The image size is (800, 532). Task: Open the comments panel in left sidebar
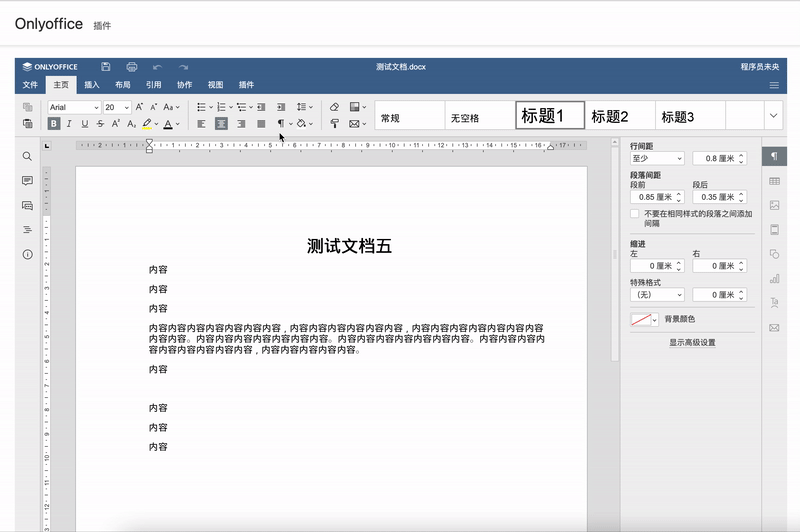click(27, 181)
